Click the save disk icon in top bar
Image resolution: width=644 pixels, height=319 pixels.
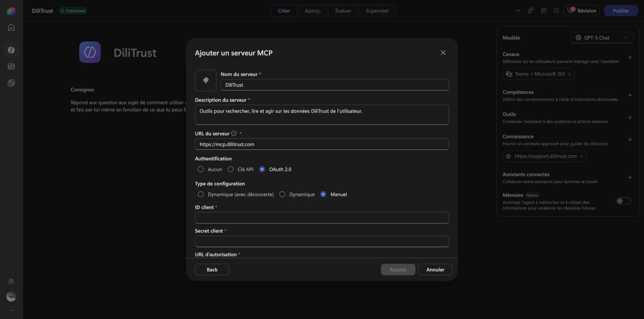coord(557,11)
